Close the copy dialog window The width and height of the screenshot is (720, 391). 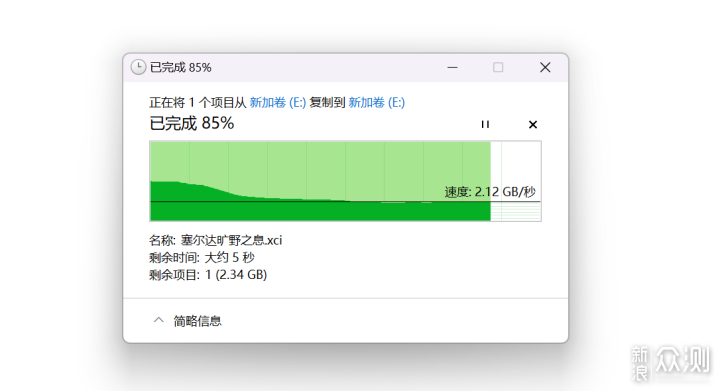point(545,67)
